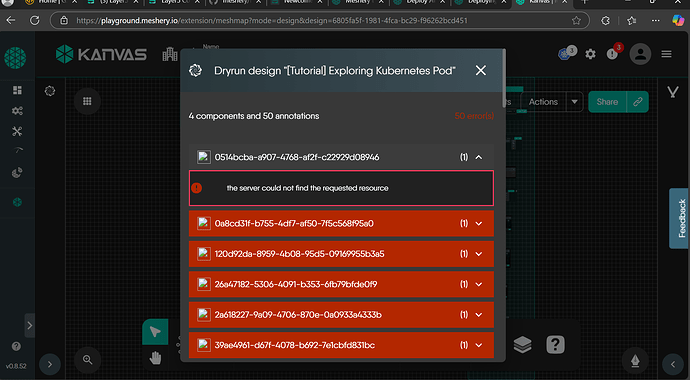Screen dimensions: 690x380
Task: Select the arrow pointer tool
Action: point(155,332)
